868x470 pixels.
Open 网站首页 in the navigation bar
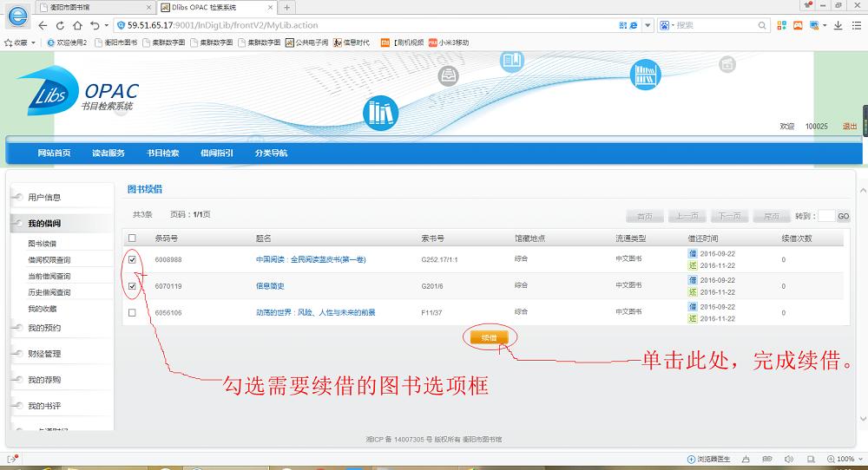54,153
